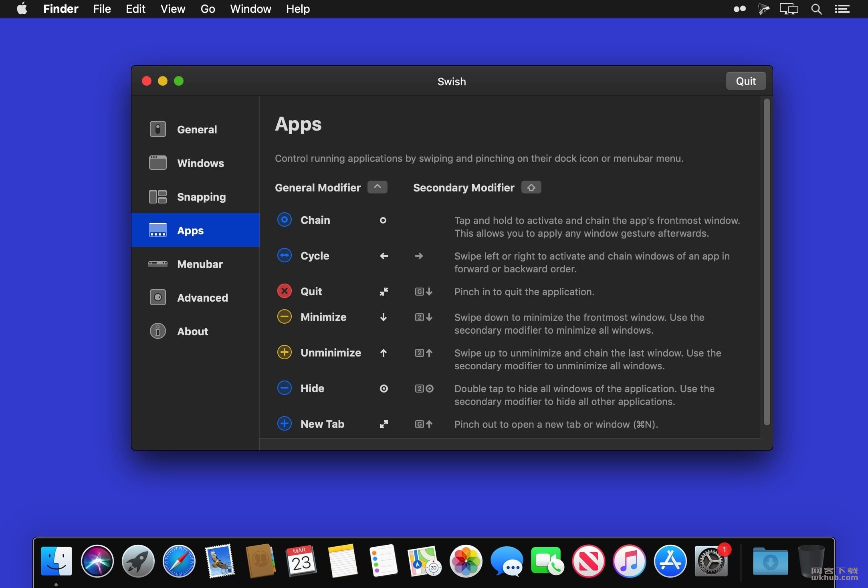Screen dimensions: 868x588
Task: Open the News app in Dock
Action: [x=588, y=561]
